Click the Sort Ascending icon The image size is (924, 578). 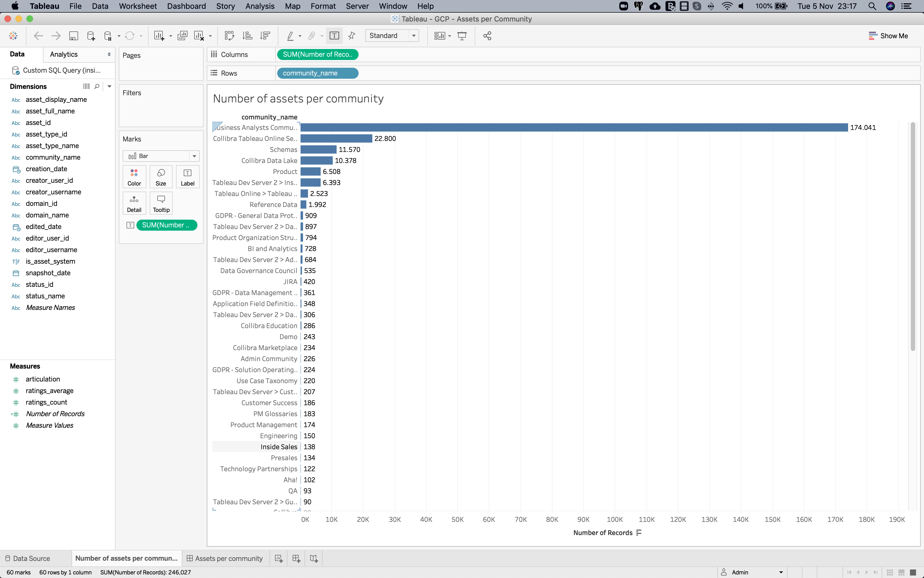(248, 36)
